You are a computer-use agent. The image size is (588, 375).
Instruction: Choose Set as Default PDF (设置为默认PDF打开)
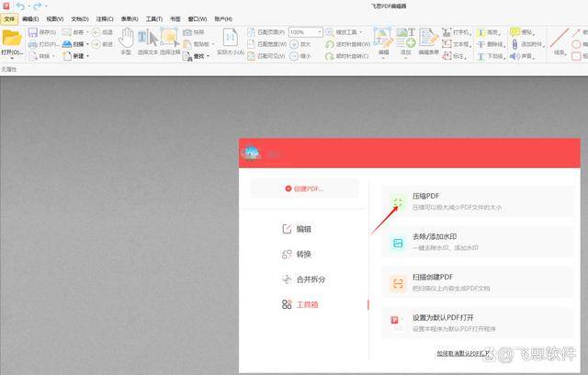pos(478,323)
